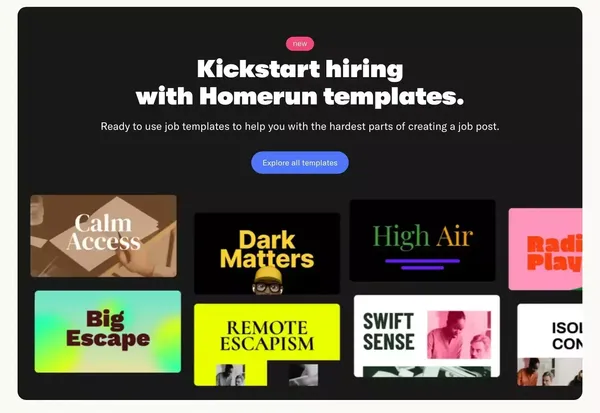
Task: Select the High Air template card
Action: click(x=422, y=240)
